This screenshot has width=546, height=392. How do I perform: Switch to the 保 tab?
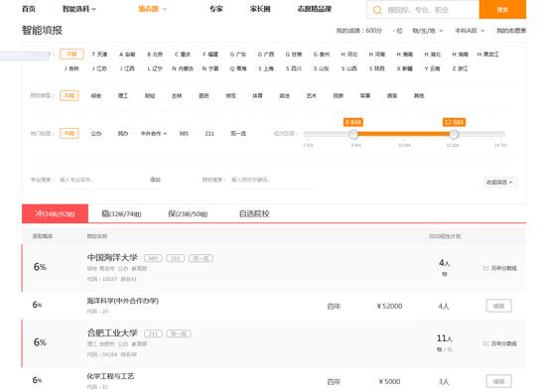coord(188,213)
